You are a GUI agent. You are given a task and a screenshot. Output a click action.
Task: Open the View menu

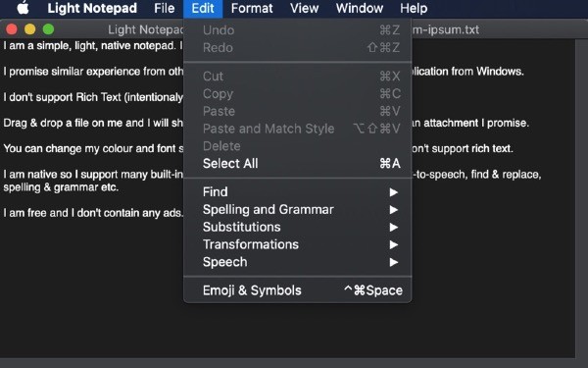305,8
